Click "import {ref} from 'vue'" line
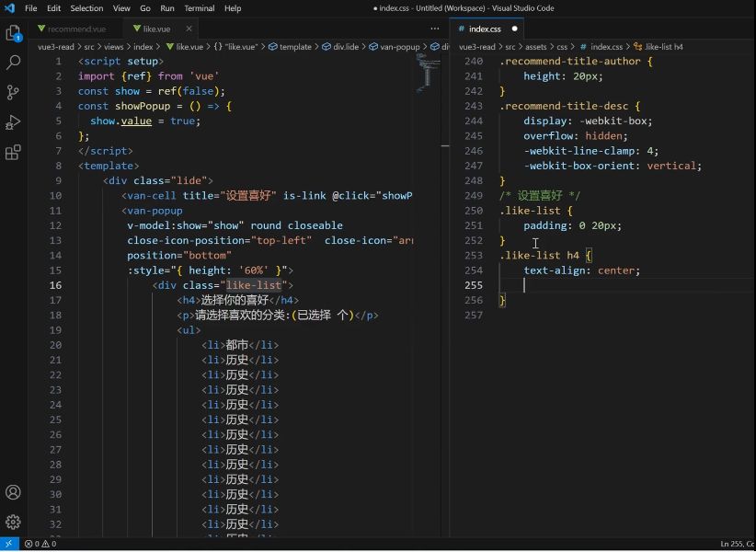 [149, 76]
